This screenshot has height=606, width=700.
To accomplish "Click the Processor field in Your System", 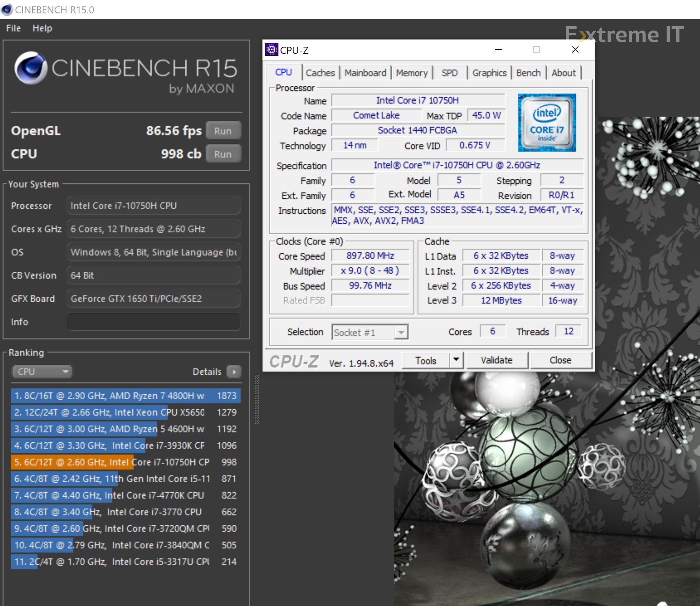I will pyautogui.click(x=153, y=206).
